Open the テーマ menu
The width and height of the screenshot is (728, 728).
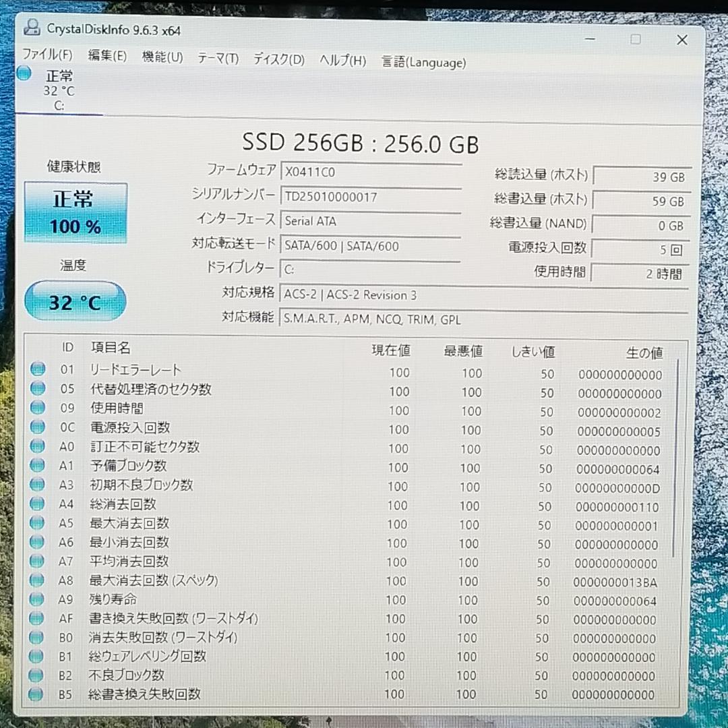(217, 59)
